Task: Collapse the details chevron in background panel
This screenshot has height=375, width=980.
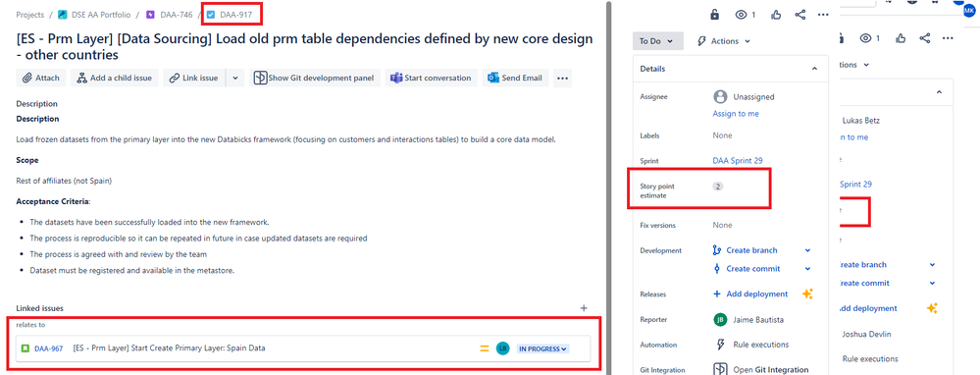Action: 939,92
